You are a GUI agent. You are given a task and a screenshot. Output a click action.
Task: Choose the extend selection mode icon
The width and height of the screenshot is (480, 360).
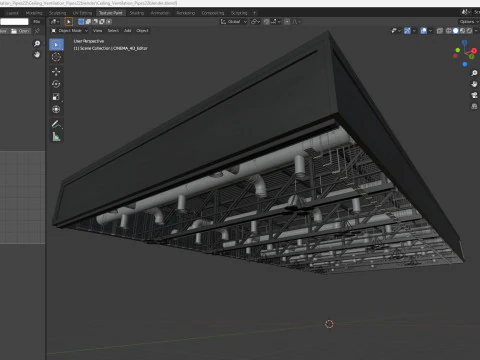88,22
